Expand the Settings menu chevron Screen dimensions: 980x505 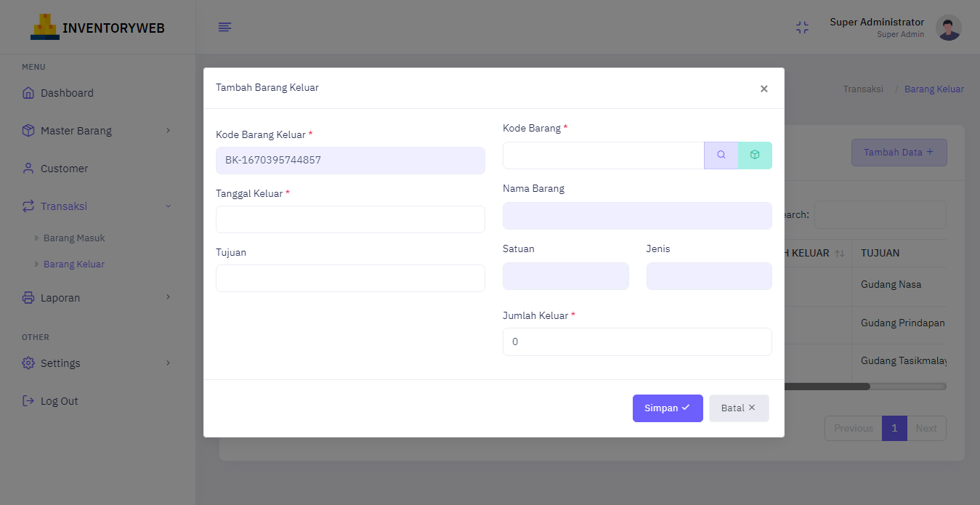[168, 363]
